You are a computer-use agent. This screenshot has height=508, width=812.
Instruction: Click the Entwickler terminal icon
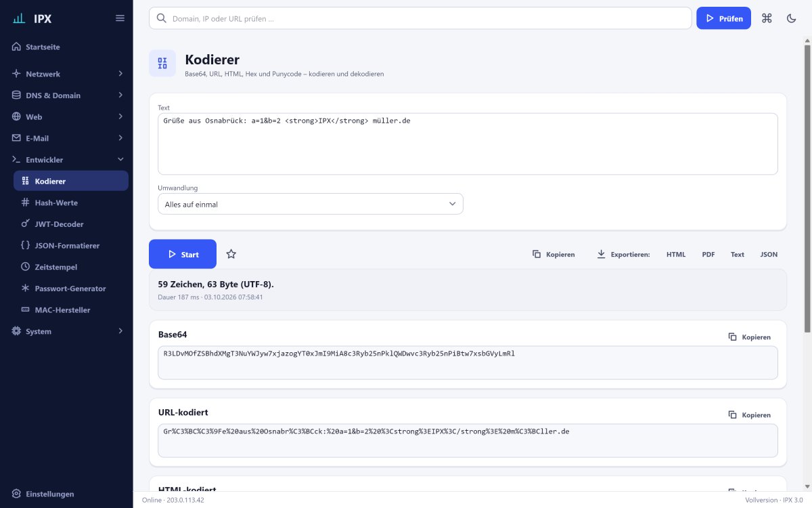[16, 160]
